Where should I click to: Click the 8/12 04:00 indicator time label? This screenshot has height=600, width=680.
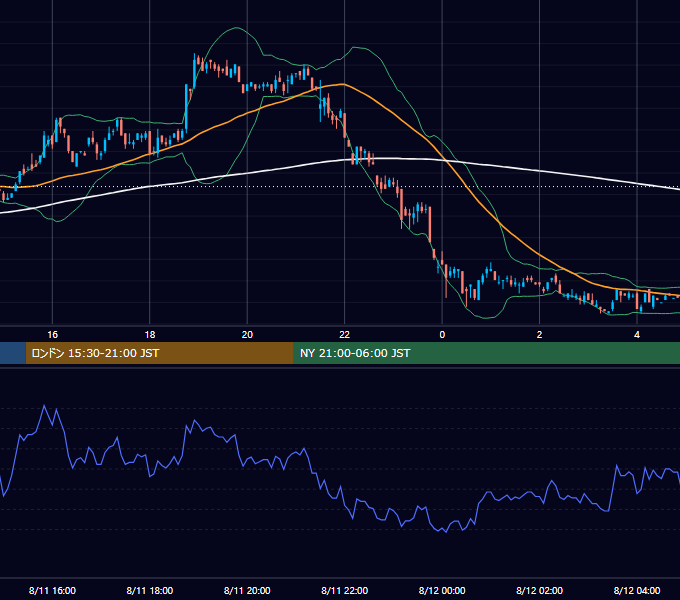pyautogui.click(x=637, y=590)
